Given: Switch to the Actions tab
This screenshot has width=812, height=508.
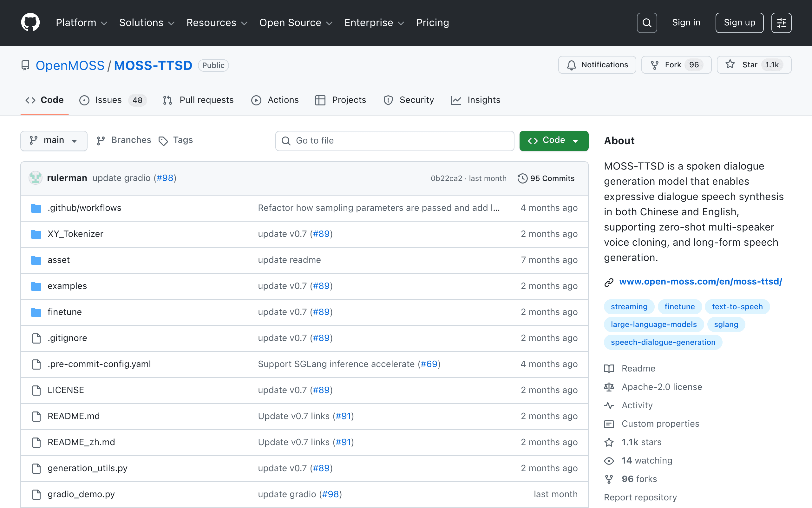Looking at the screenshot, I should click(x=275, y=100).
